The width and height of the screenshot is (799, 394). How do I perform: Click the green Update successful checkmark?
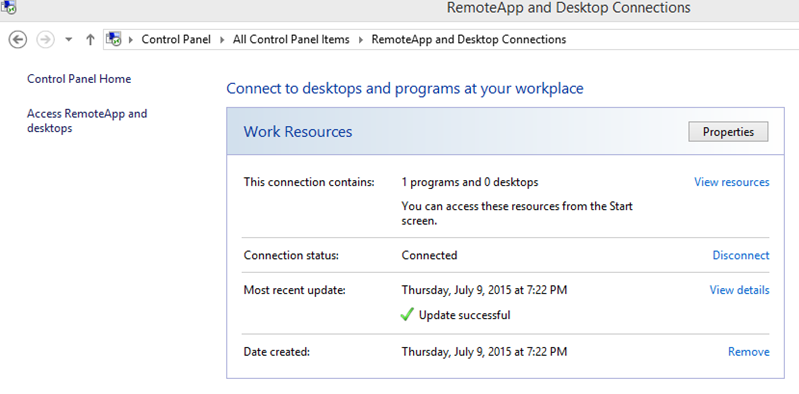pyautogui.click(x=407, y=315)
